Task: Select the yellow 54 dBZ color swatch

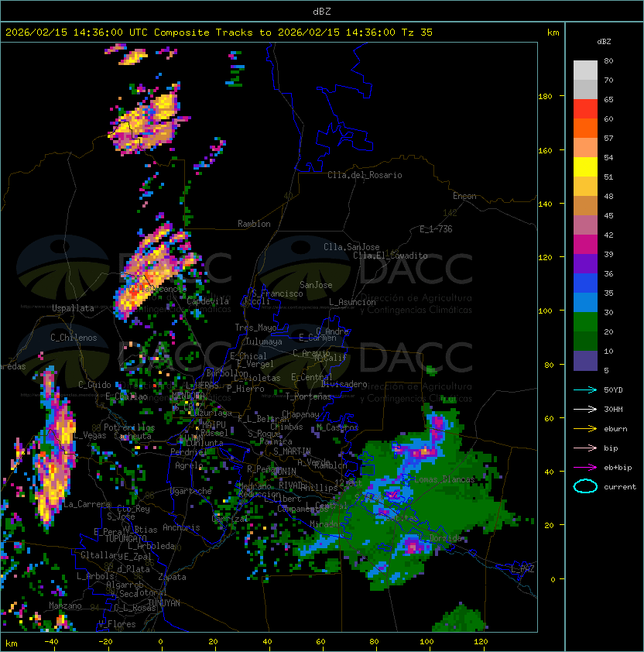Action: [585, 167]
